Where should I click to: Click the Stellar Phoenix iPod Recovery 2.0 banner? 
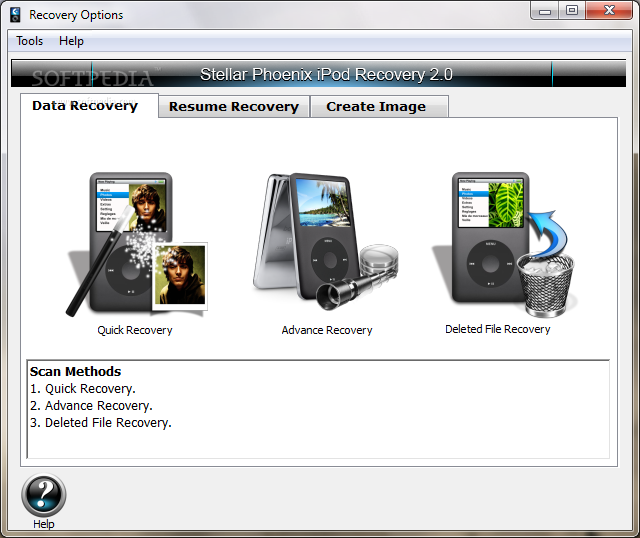318,74
